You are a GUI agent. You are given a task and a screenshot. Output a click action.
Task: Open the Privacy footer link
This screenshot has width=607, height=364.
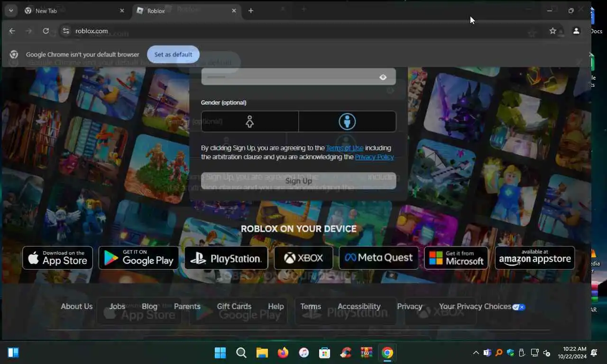410,306
